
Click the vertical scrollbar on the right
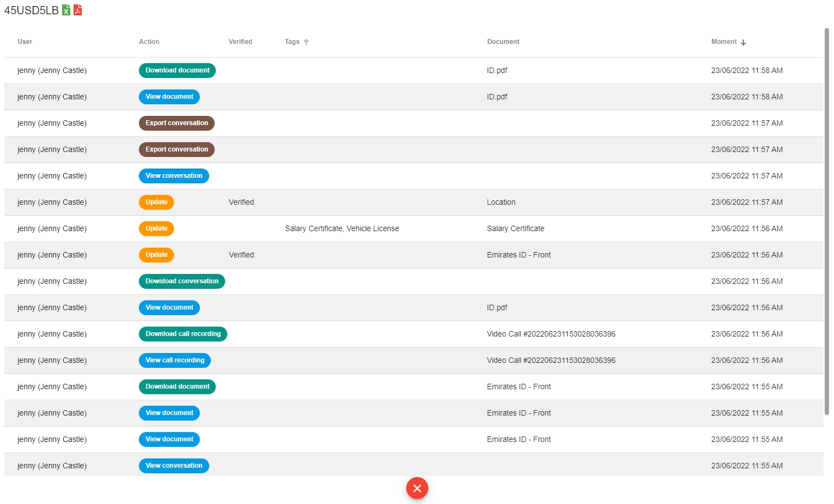point(826,220)
